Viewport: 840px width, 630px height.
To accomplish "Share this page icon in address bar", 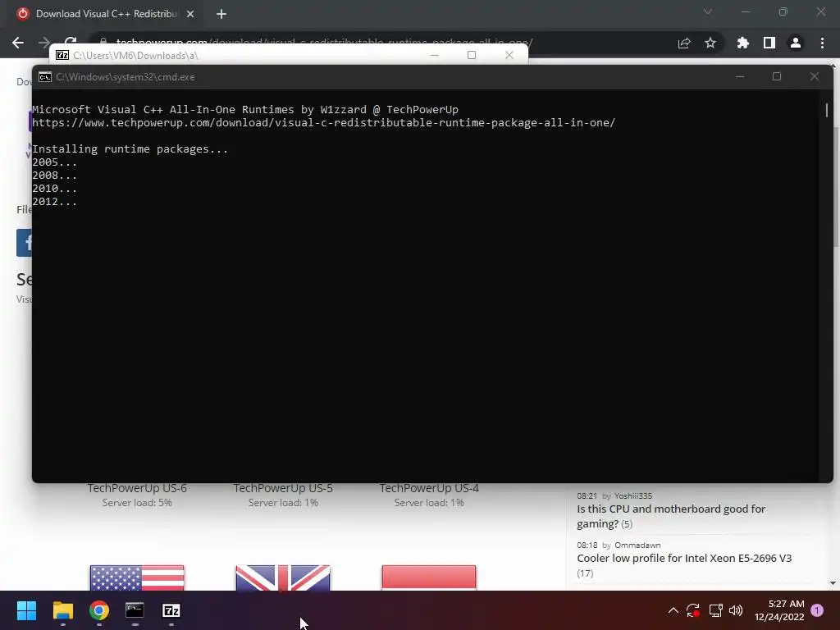I will pos(684,43).
